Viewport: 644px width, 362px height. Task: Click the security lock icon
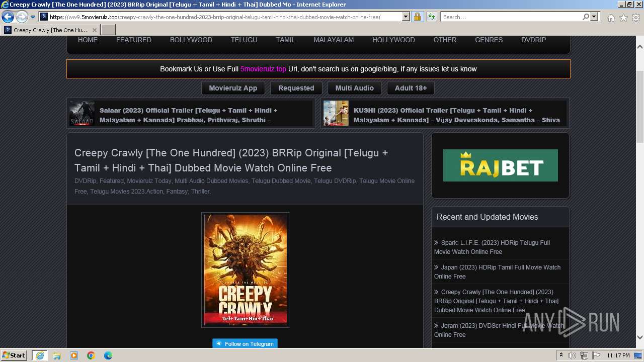tap(417, 17)
